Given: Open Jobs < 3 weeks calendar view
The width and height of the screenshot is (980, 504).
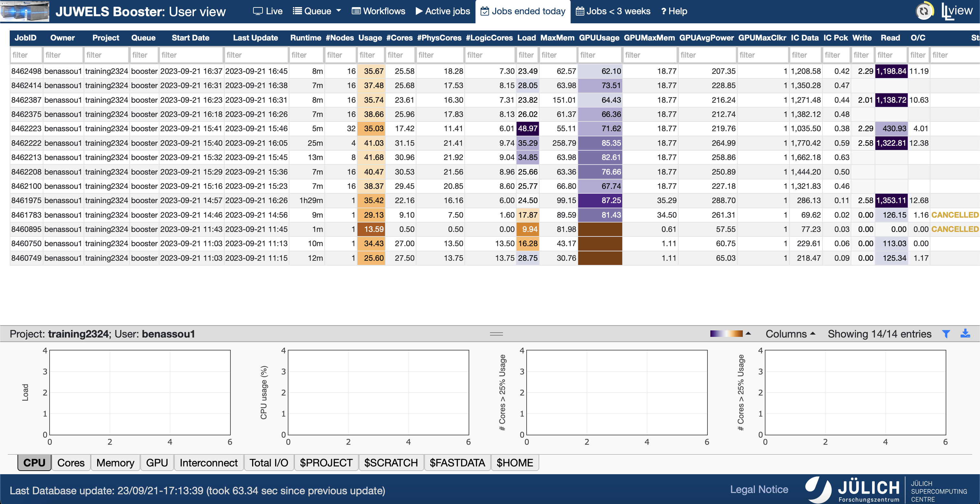Looking at the screenshot, I should (613, 11).
